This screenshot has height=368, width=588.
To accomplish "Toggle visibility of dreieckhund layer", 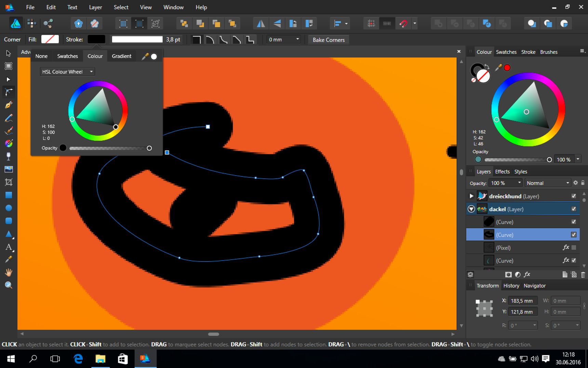I will tap(574, 196).
